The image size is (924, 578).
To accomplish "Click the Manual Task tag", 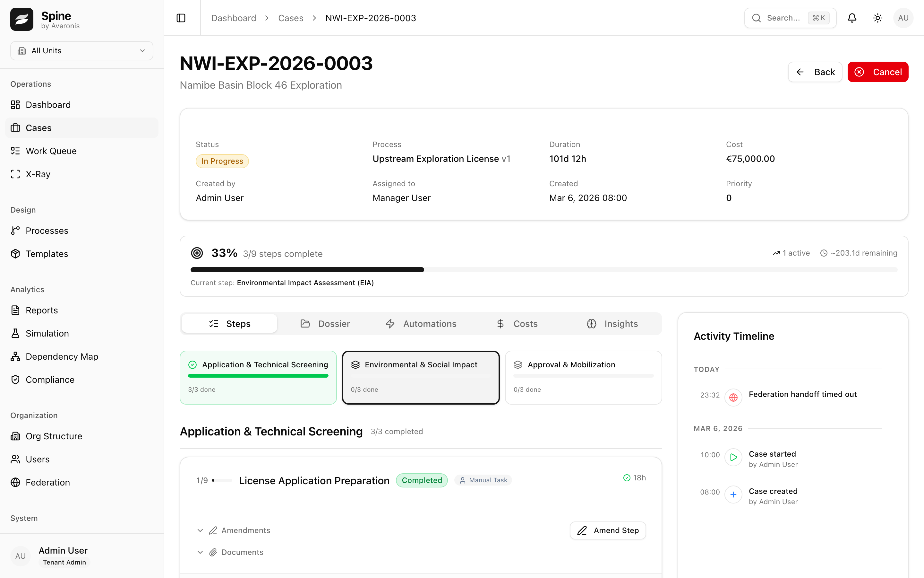I will pos(483,480).
